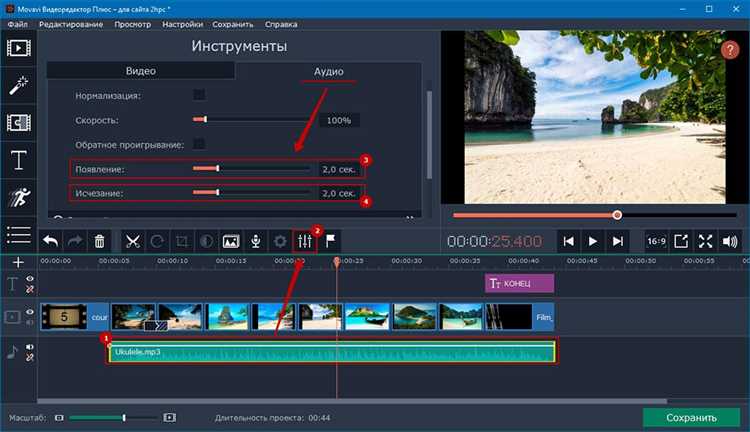
Task: Open the Просмотр menu
Action: pos(132,24)
